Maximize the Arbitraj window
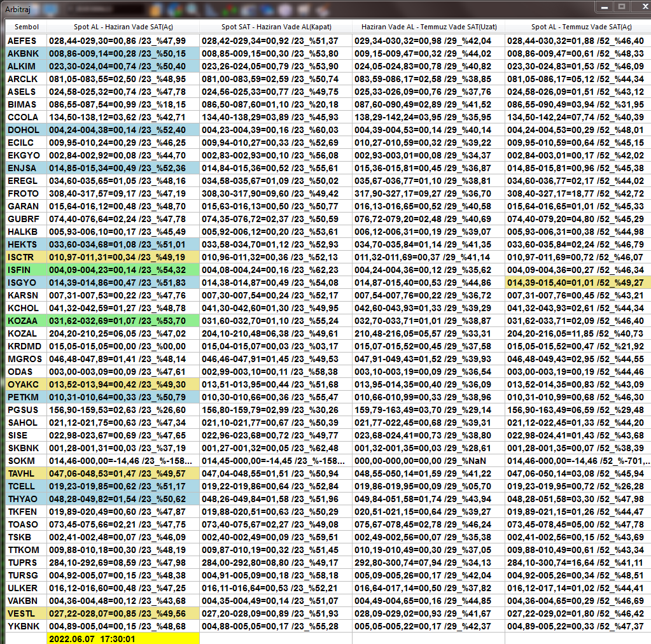Image resolution: width=651 pixels, height=644 pixels. click(622, 7)
